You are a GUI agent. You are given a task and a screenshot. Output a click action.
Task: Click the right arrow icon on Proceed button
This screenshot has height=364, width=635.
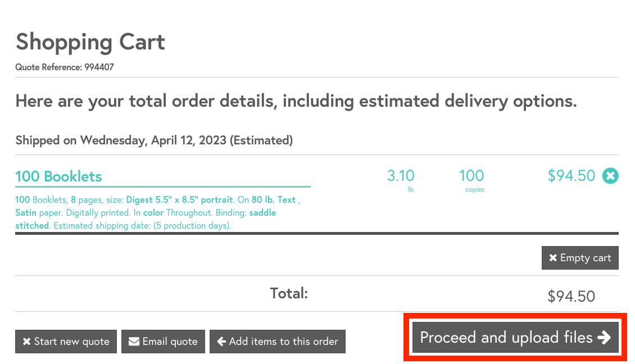point(604,338)
